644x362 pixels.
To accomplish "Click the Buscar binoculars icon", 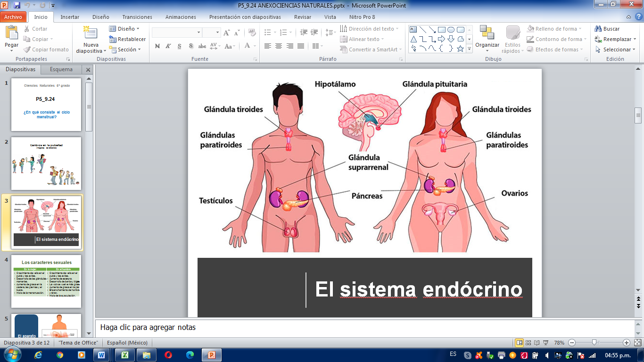I will [x=598, y=29].
